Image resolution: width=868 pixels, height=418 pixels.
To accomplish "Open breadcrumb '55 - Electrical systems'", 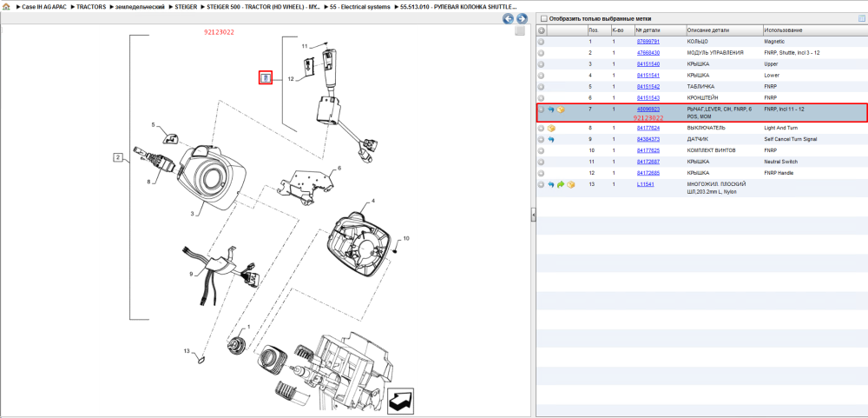I will tap(359, 7).
